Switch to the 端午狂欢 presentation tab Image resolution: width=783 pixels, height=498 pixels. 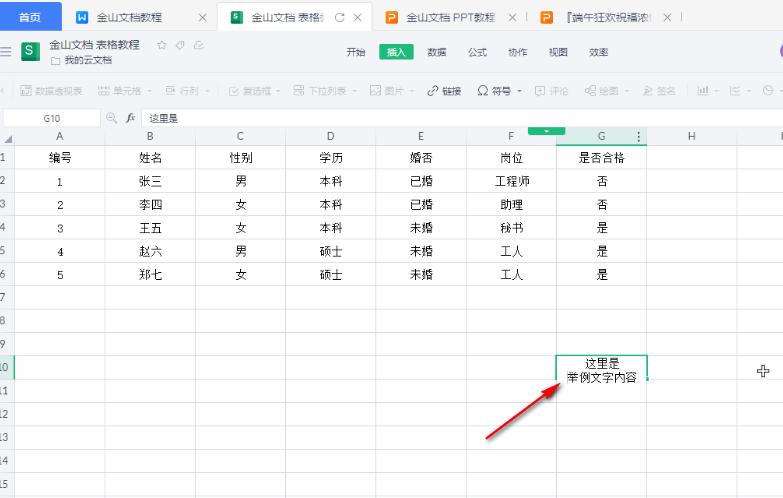608,17
